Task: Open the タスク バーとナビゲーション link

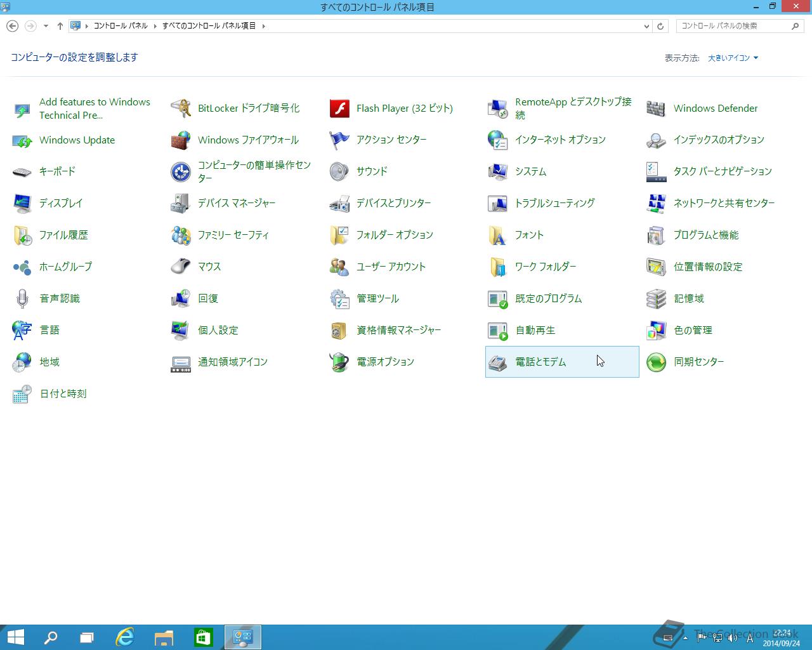Action: 723,171
